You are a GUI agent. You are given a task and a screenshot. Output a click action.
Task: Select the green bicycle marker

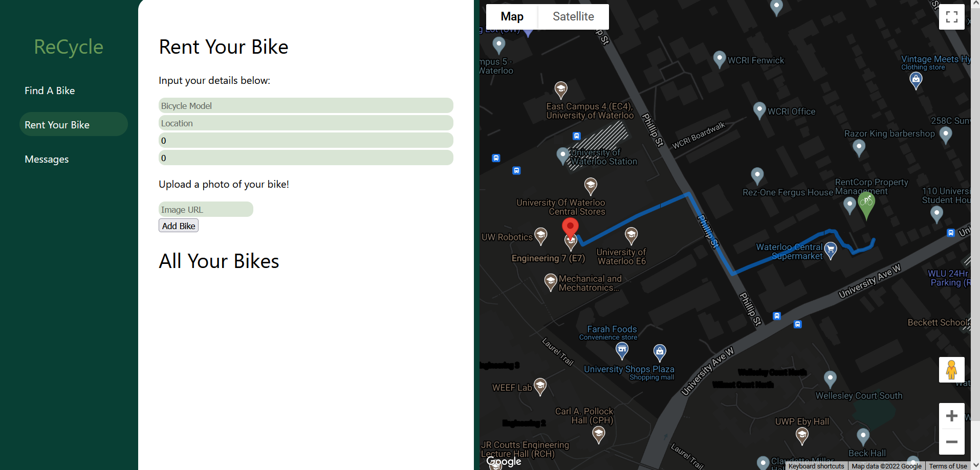866,205
